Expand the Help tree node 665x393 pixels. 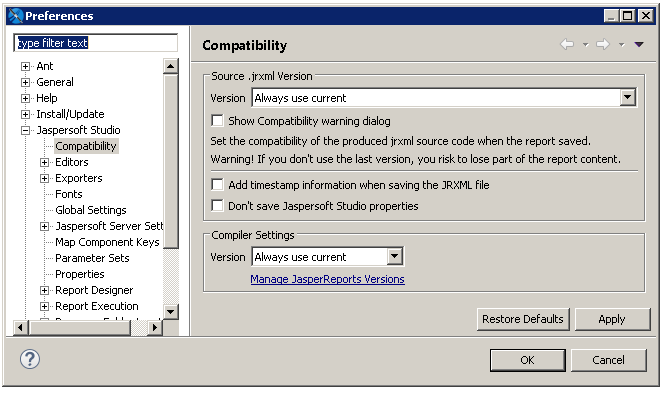click(25, 98)
